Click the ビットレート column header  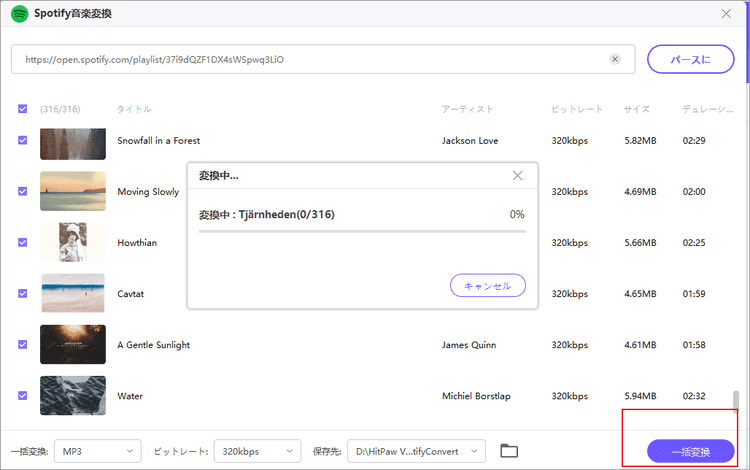pyautogui.click(x=577, y=109)
